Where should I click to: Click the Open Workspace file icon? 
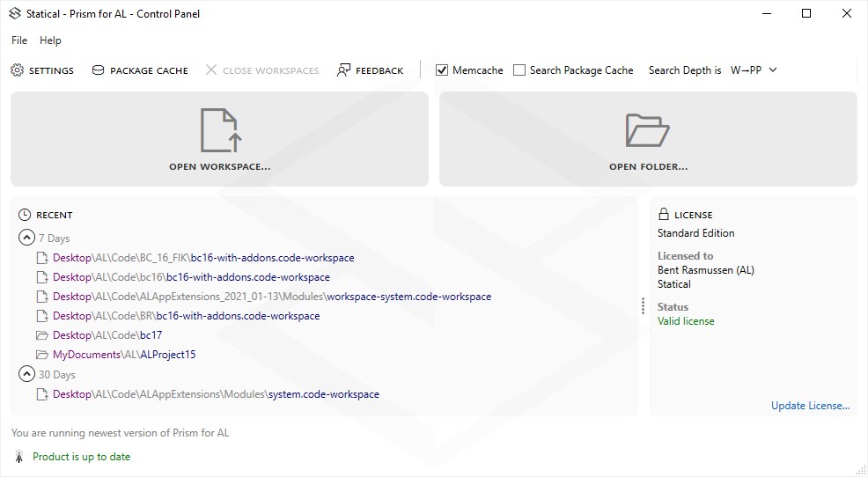[x=220, y=130]
